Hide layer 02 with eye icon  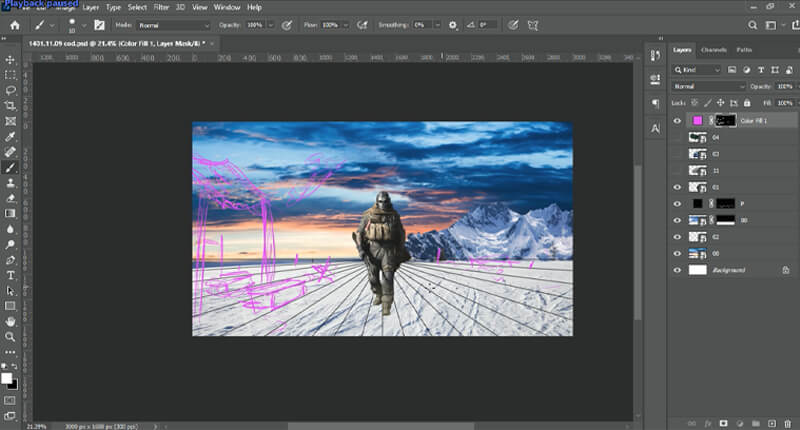pos(677,237)
